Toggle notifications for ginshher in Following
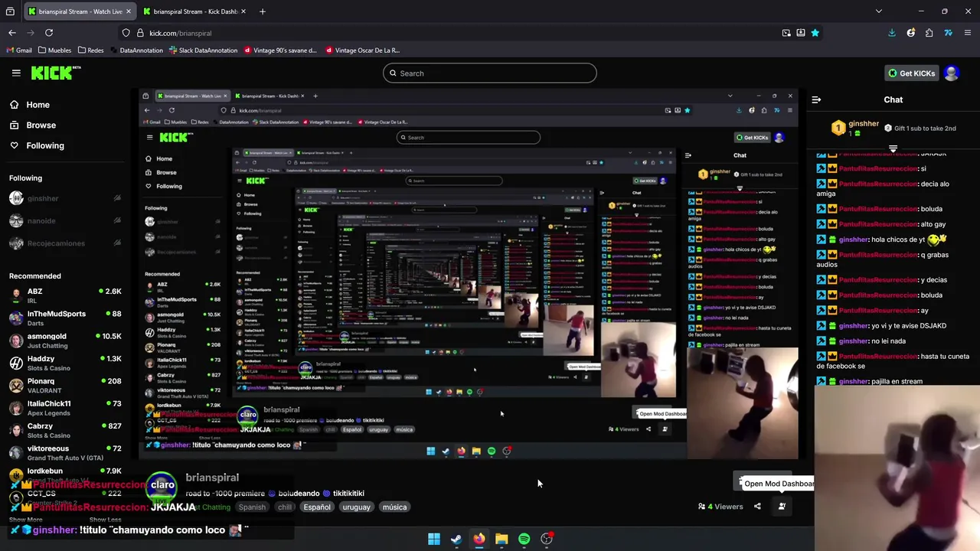 (117, 198)
